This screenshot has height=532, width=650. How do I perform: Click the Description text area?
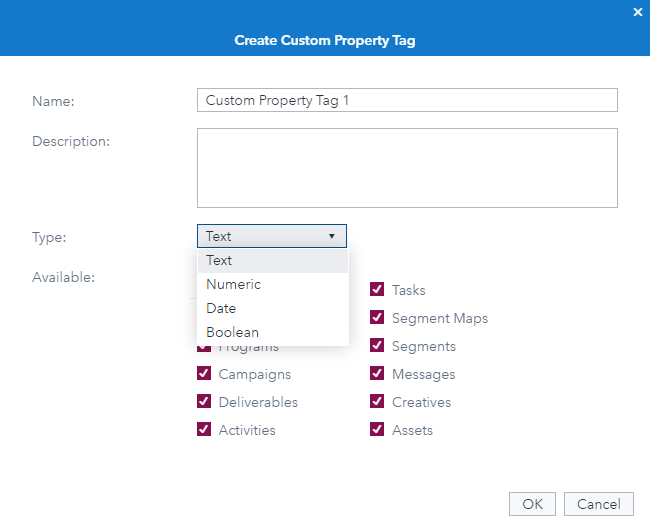pyautogui.click(x=407, y=168)
